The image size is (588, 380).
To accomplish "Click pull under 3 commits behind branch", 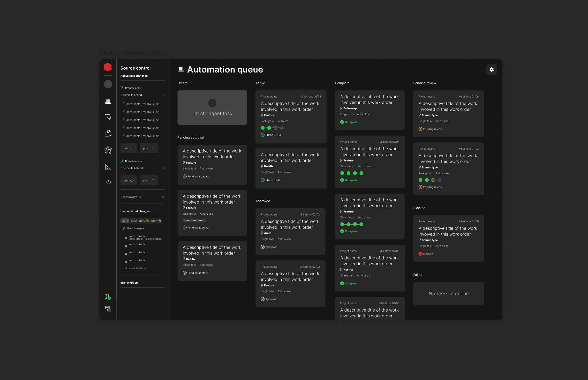I will coord(128,180).
